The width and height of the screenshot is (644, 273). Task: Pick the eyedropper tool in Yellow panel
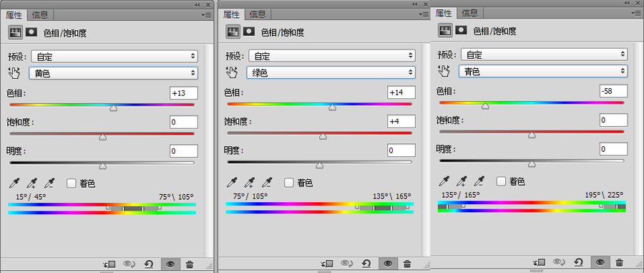pos(15,183)
